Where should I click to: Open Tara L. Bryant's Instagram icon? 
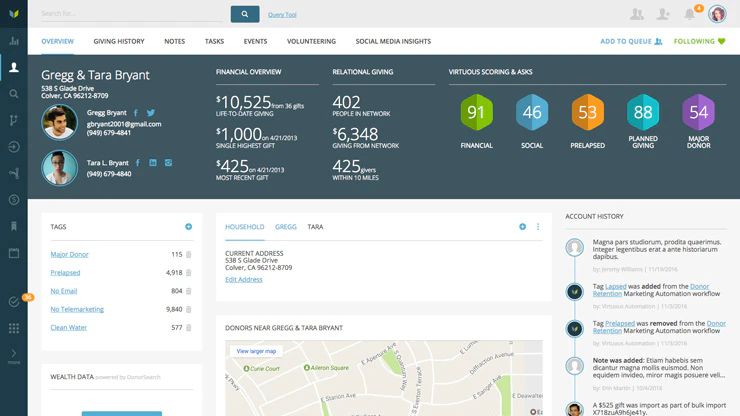[168, 163]
